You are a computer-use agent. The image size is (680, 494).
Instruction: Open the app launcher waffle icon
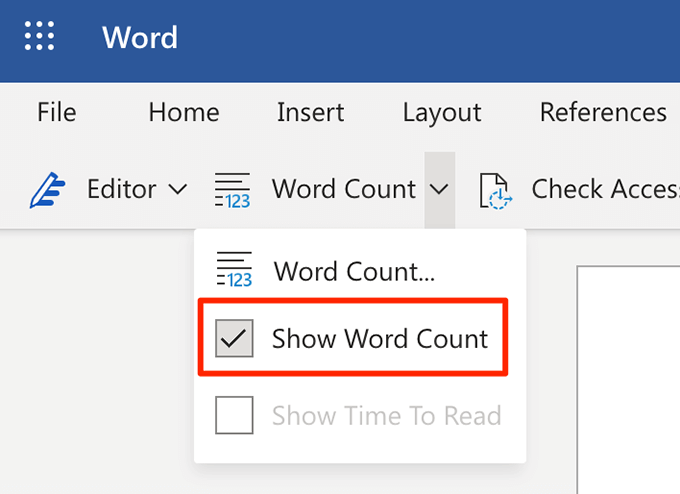tap(39, 37)
